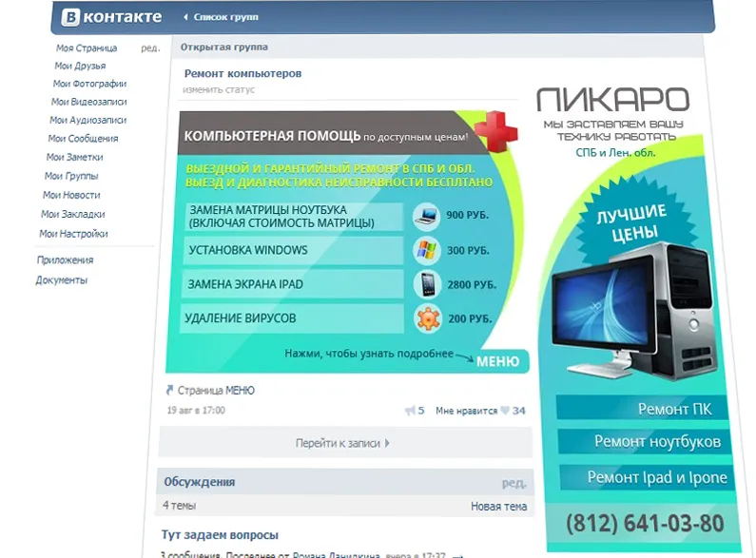This screenshot has height=558, width=756.
Task: Click the Замена экрана iPad row
Action: click(x=293, y=284)
